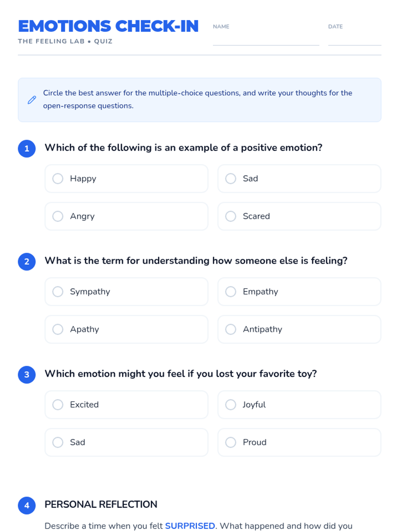Select the Sympathy radio option

tap(58, 292)
